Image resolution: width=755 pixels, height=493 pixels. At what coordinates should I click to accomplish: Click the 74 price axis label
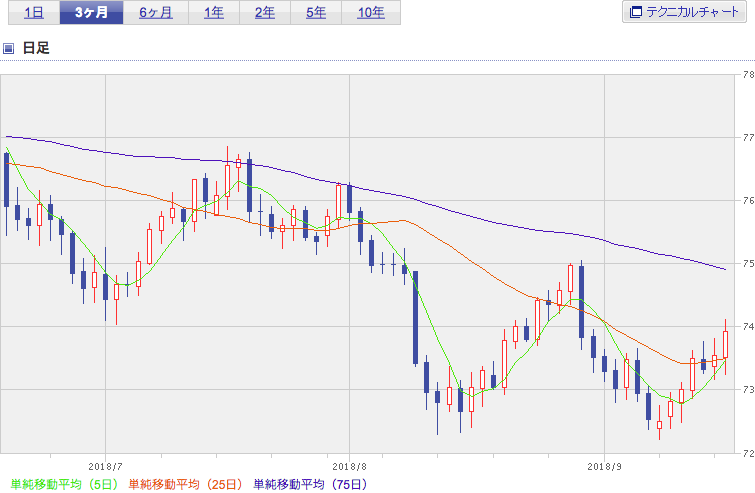(748, 327)
